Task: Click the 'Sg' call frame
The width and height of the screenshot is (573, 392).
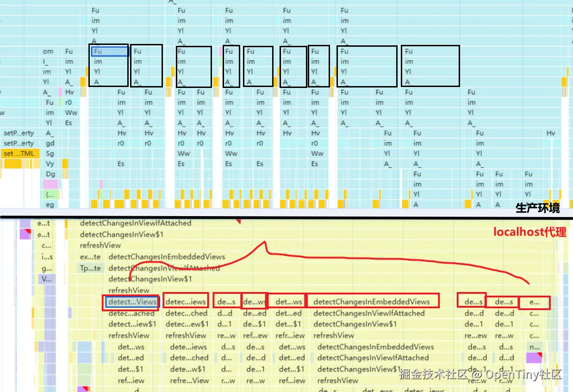Action: (50, 154)
